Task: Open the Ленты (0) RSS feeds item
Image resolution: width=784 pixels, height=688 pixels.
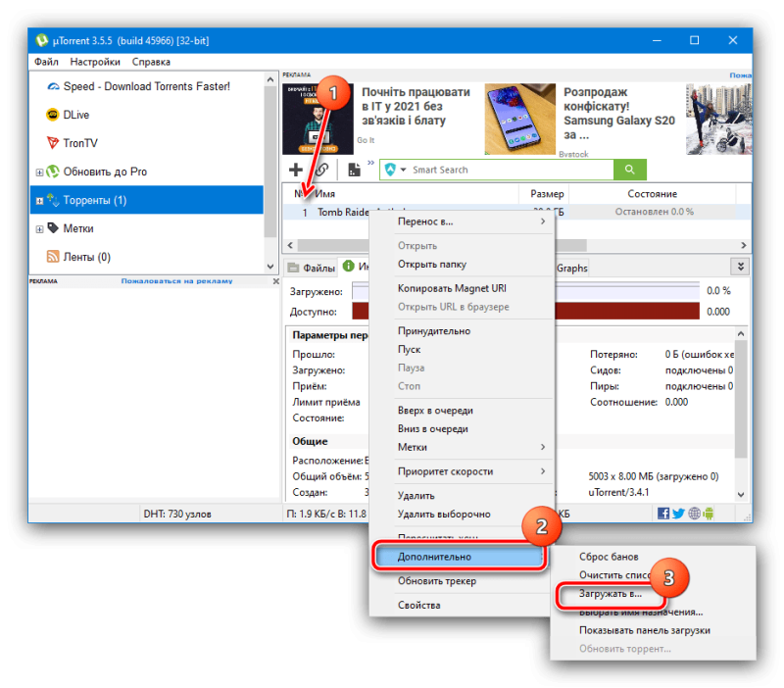Action: [86, 257]
